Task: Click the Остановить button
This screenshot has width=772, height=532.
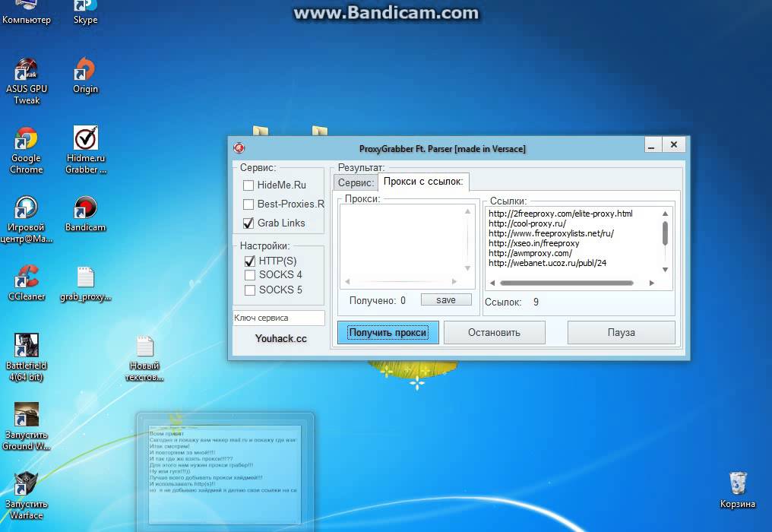Action: point(495,333)
